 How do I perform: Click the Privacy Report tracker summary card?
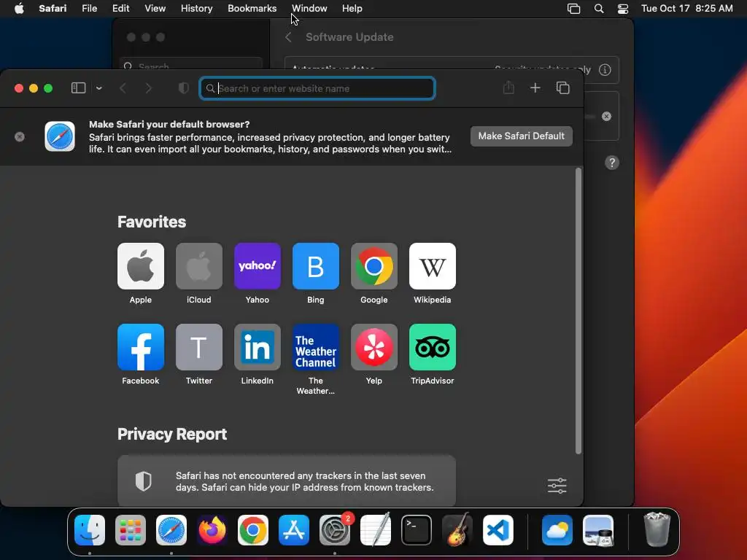pyautogui.click(x=286, y=481)
